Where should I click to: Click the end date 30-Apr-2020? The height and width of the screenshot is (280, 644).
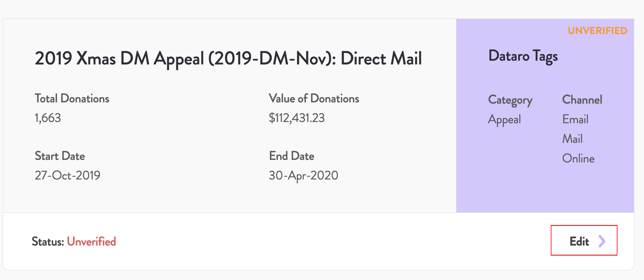click(x=303, y=175)
